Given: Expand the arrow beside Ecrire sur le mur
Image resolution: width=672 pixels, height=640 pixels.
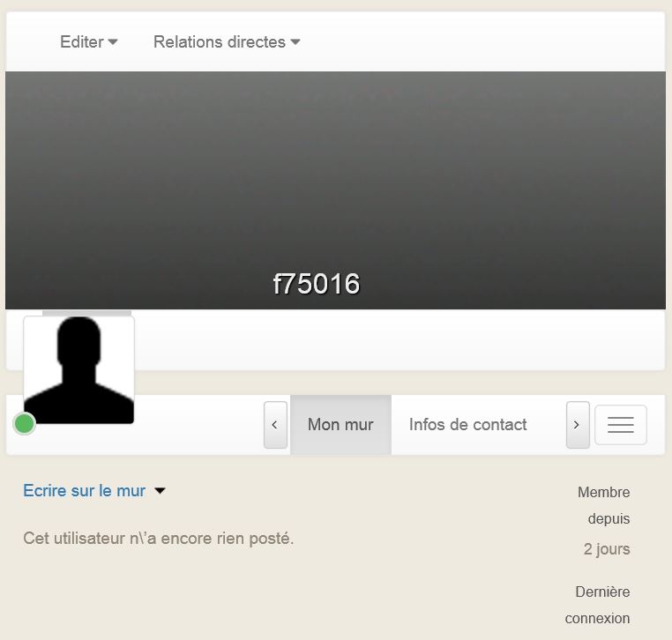Looking at the screenshot, I should point(160,491).
